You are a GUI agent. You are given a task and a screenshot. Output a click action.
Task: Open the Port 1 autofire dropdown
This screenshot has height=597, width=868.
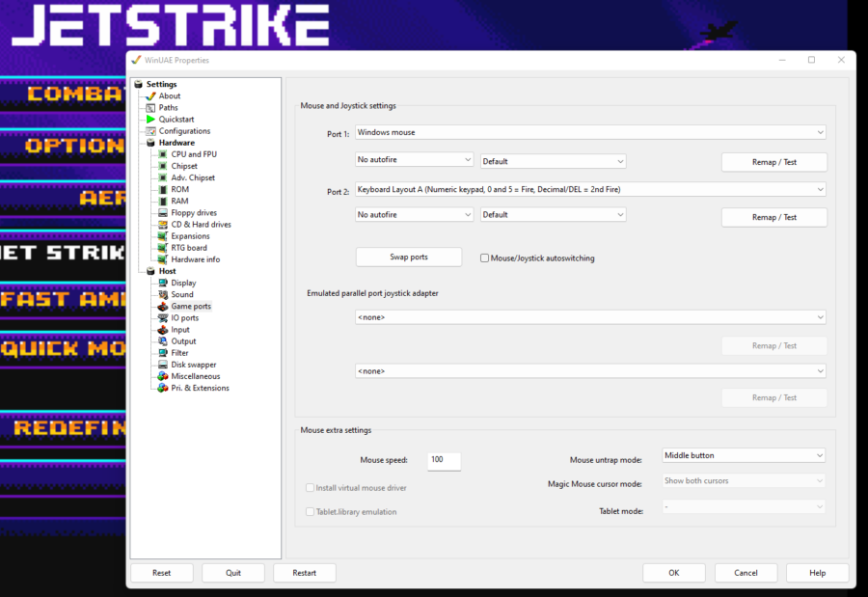coord(414,159)
